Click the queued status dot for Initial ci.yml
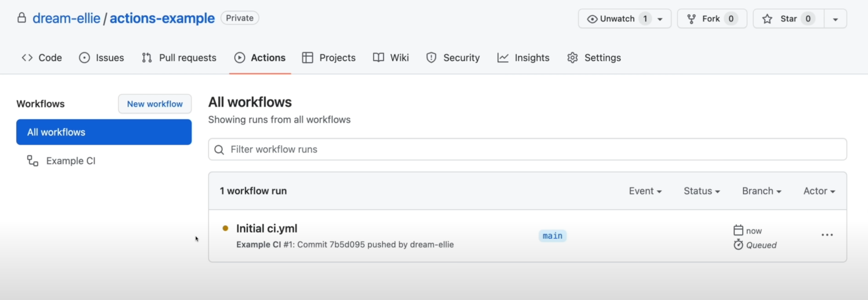 tap(225, 228)
